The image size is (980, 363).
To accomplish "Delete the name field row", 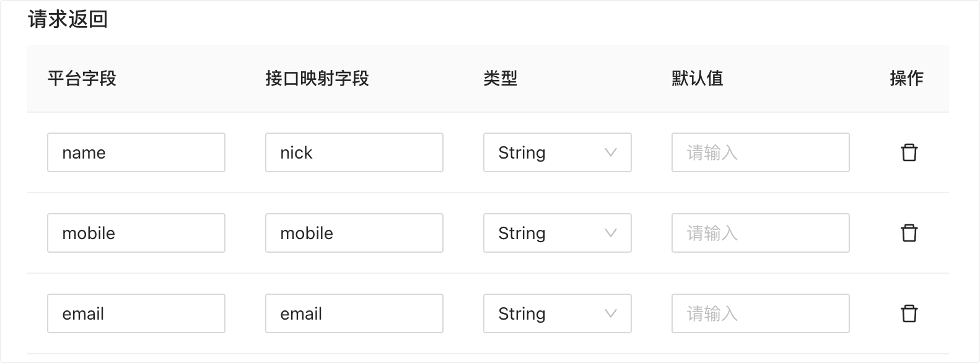I will pos(909,152).
